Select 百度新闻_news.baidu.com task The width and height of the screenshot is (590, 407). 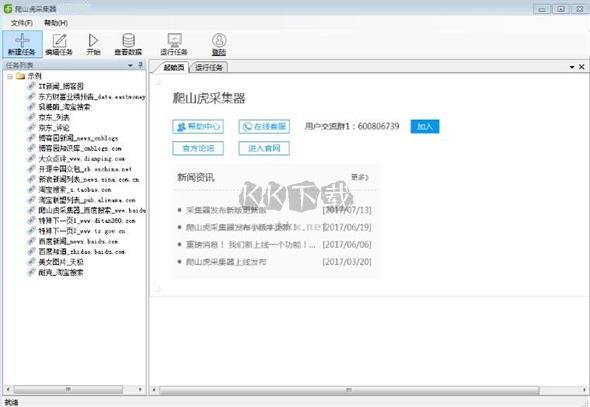coord(78,241)
